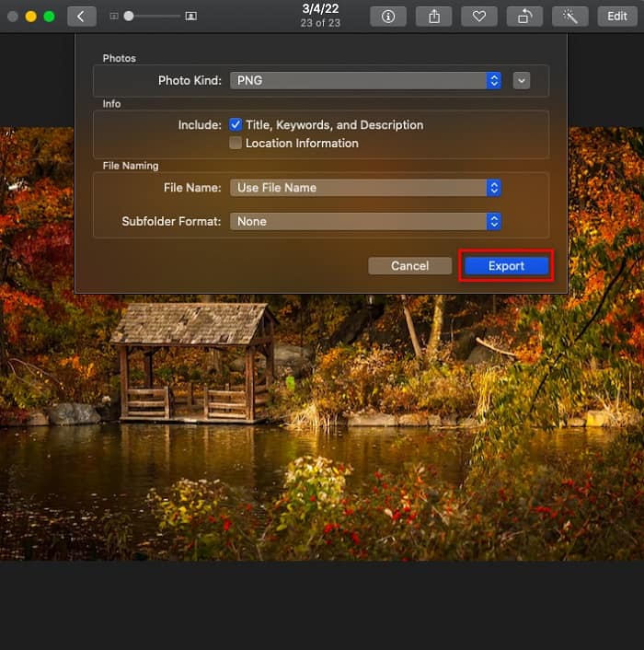Mark the photo as Favorite with the heart
The width and height of the screenshot is (644, 650).
pos(479,17)
